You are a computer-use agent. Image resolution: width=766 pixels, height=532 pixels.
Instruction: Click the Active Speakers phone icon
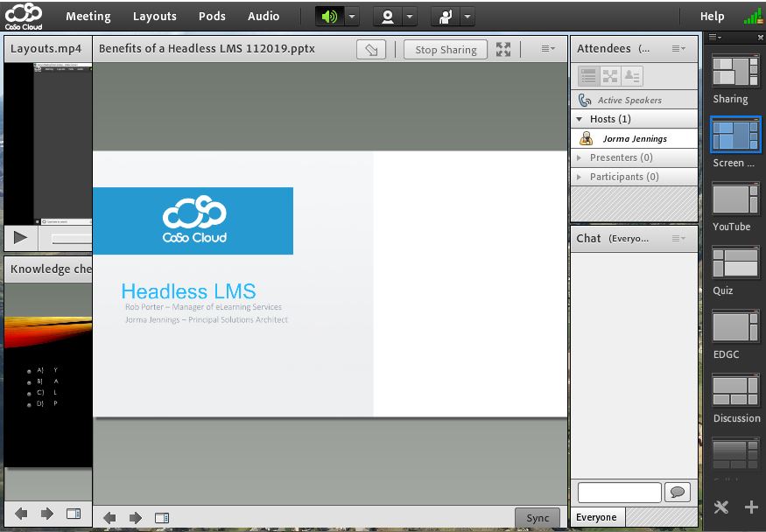pos(585,100)
